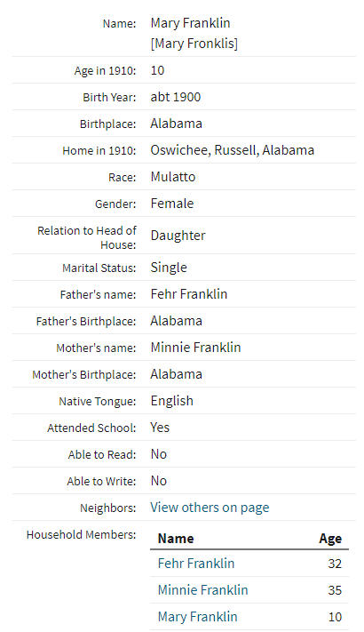The width and height of the screenshot is (364, 632).
Task: Click the Attended School value Yes
Action: [160, 428]
